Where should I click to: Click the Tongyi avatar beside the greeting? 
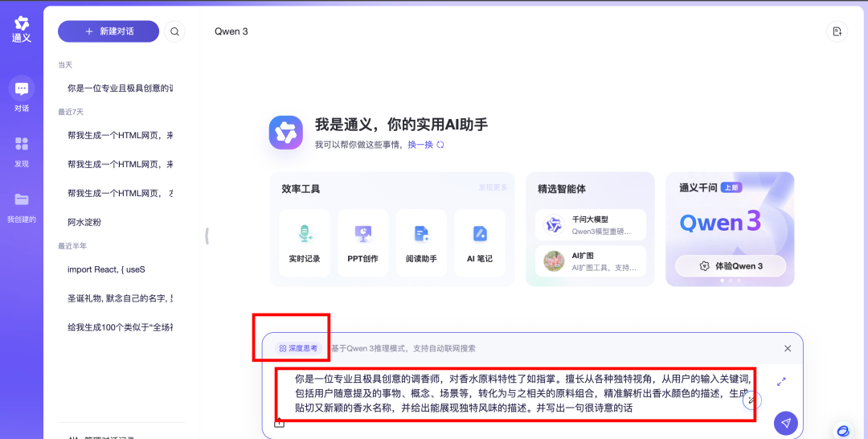(285, 133)
